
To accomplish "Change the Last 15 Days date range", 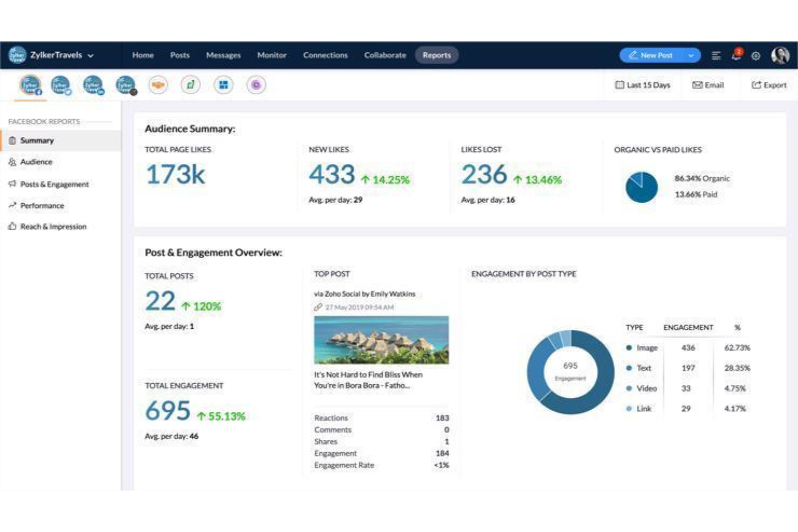I will click(x=643, y=85).
